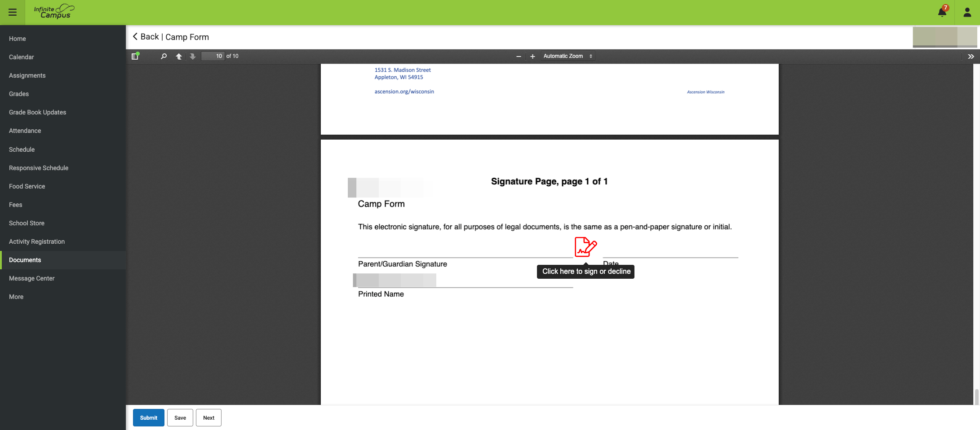980x430 pixels.
Task: Open the notifications bell
Action: 942,12
